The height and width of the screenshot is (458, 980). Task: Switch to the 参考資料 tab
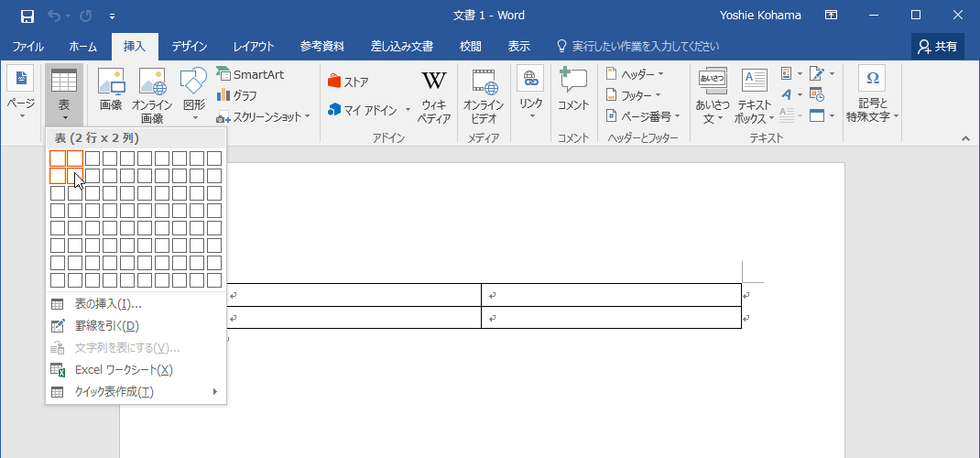(x=321, y=46)
